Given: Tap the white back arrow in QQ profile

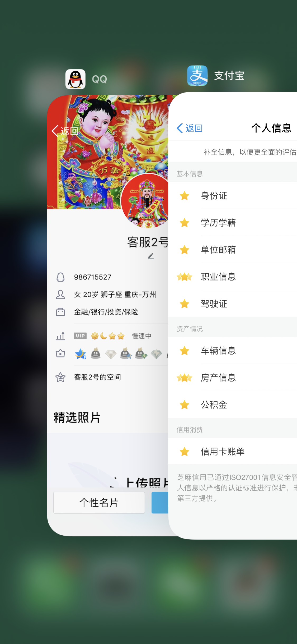Looking at the screenshot, I should pyautogui.click(x=55, y=131).
